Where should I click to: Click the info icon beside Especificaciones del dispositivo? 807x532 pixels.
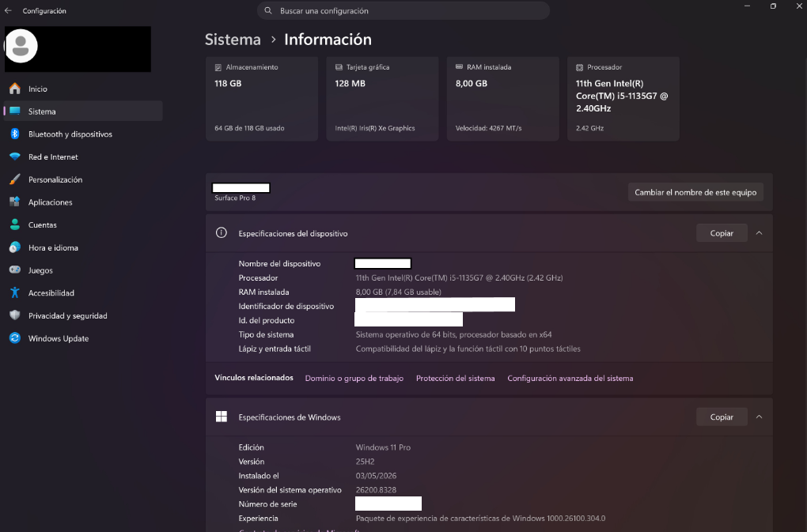[222, 233]
